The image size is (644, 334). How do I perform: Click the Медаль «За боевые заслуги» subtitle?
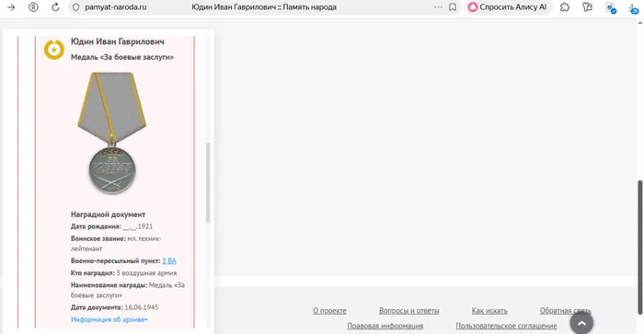[122, 57]
